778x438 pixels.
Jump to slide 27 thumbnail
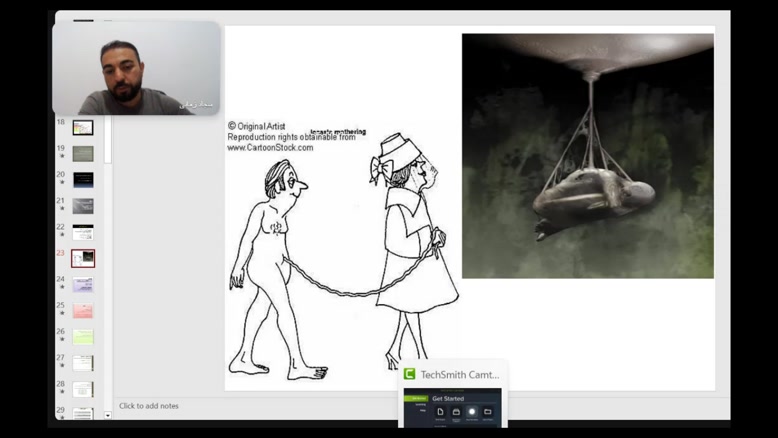pos(83,362)
